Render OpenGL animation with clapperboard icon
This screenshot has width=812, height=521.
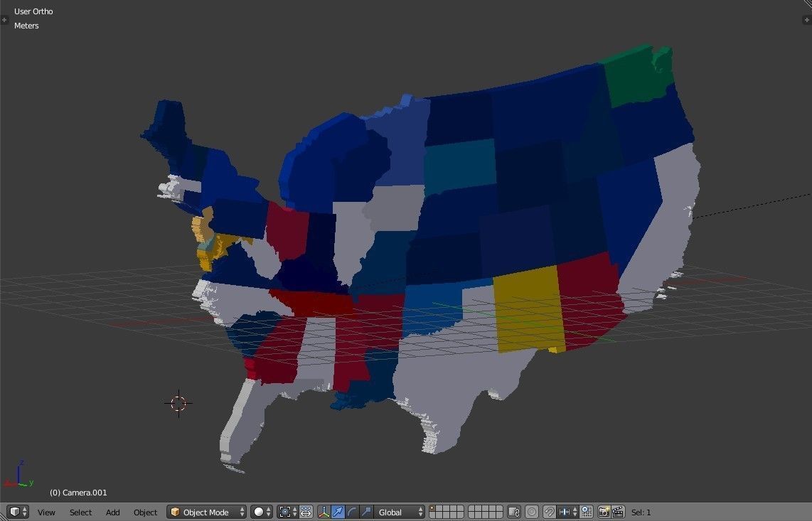[618, 512]
